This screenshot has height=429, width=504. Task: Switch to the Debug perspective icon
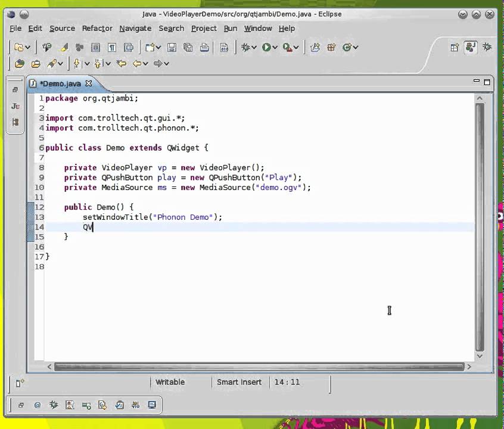pyautogui.click(x=487, y=47)
